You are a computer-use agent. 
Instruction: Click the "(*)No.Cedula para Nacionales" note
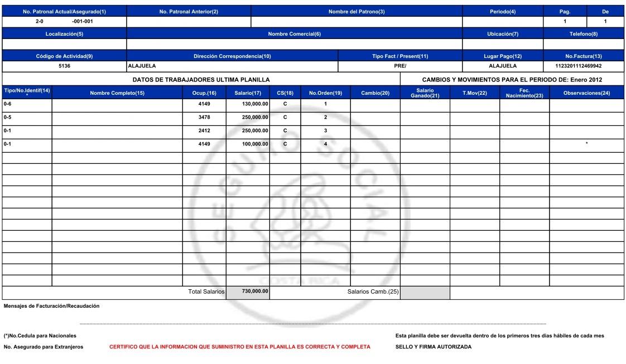pos(40,336)
